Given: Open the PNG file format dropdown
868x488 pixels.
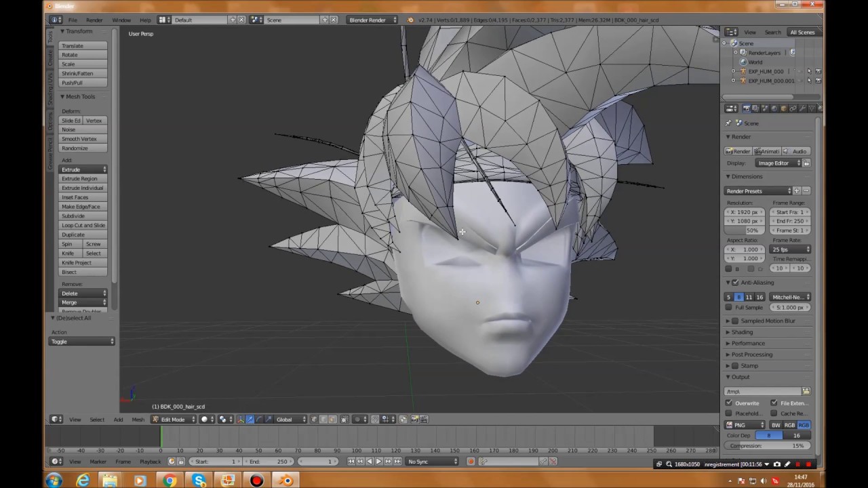Looking at the screenshot, I should [x=745, y=425].
